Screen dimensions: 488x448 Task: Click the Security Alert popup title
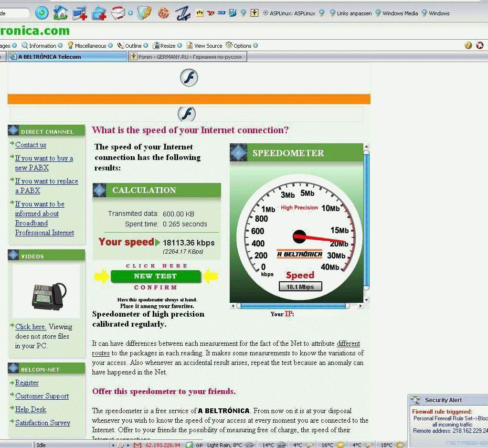click(443, 400)
